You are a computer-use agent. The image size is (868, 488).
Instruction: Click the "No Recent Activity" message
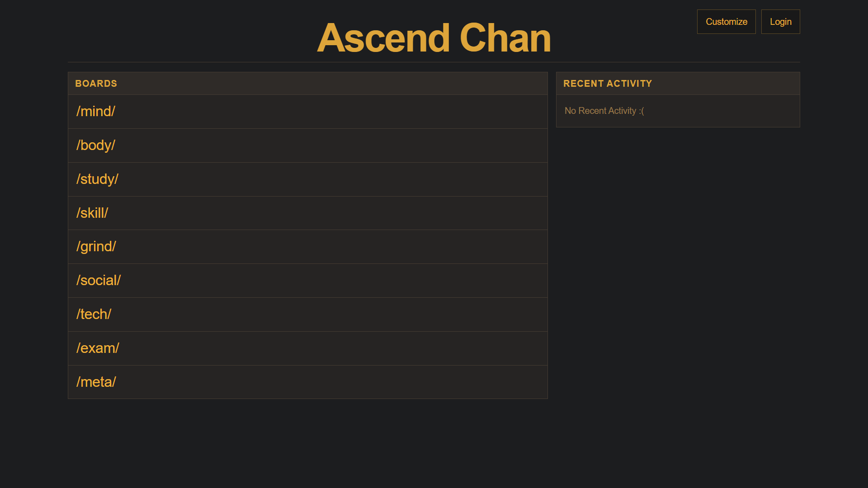pyautogui.click(x=604, y=111)
